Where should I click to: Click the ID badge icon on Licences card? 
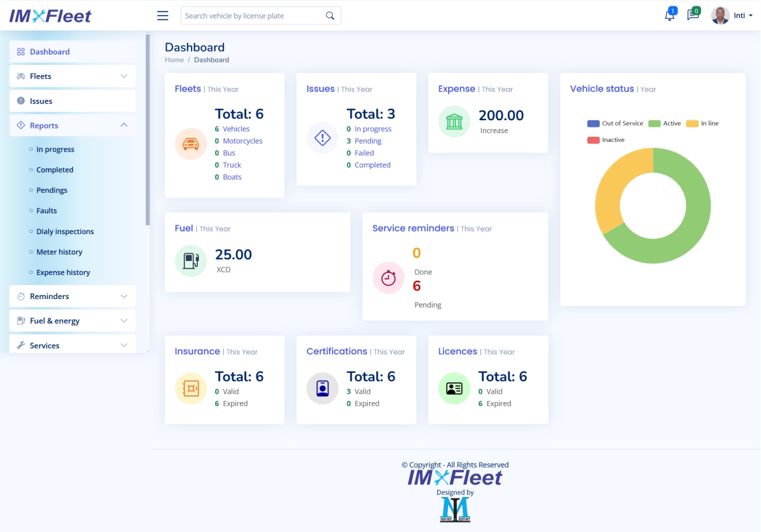454,388
